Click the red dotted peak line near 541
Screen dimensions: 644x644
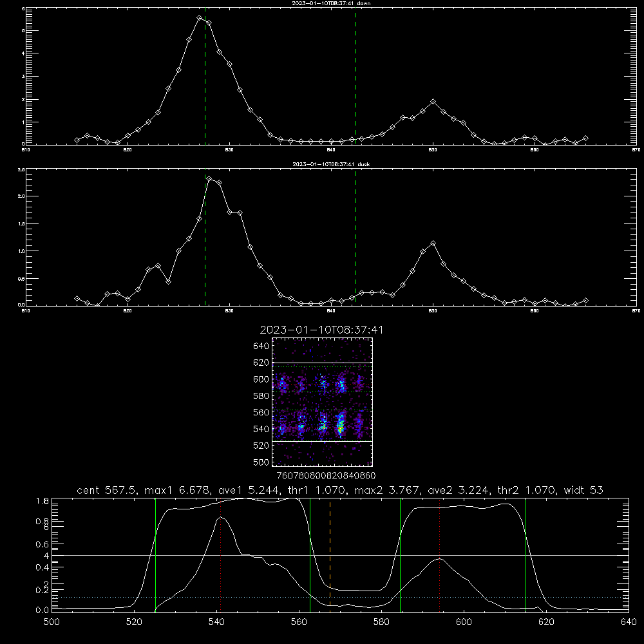(220, 554)
